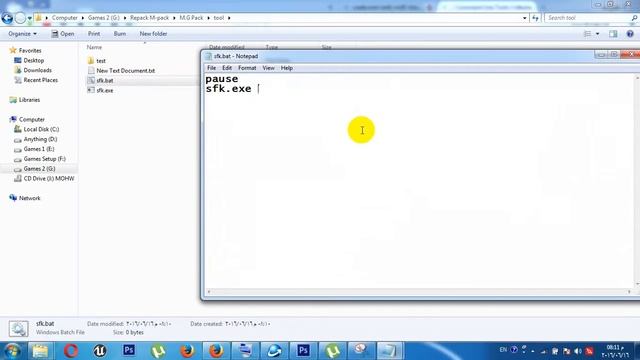Screen dimensions: 640x360
Task: Open first Photoshop icon in taskbar
Action: point(129,351)
